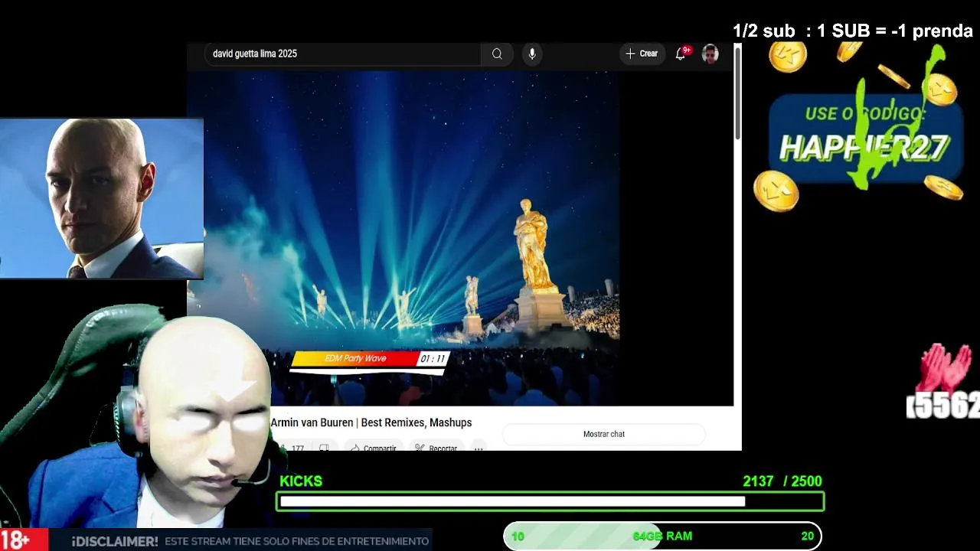Click the bald man photo overlay
This screenshot has height=551, width=980.
tap(102, 198)
